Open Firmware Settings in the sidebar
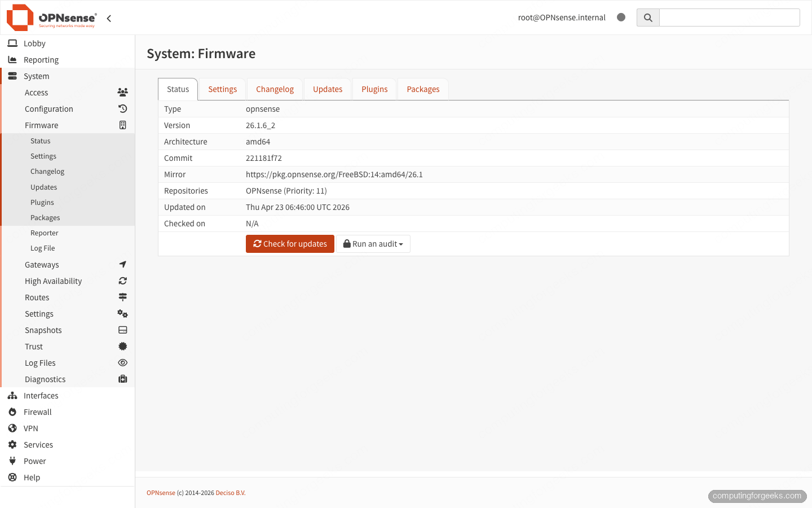812x508 pixels. pos(68,156)
